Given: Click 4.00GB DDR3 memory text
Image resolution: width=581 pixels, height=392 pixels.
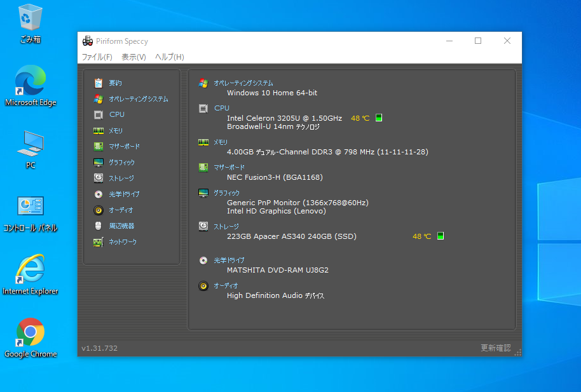Looking at the screenshot, I should tap(327, 152).
